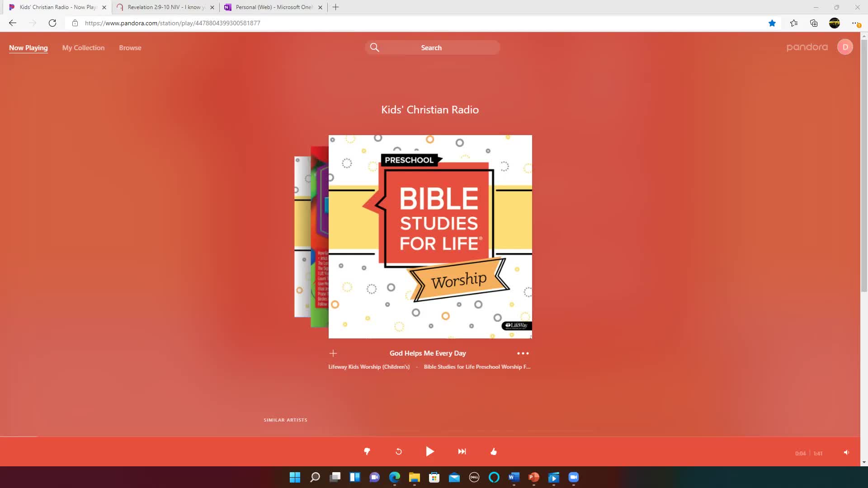The height and width of the screenshot is (488, 868).
Task: Open God Helps Me Every Day song link
Action: pyautogui.click(x=428, y=353)
